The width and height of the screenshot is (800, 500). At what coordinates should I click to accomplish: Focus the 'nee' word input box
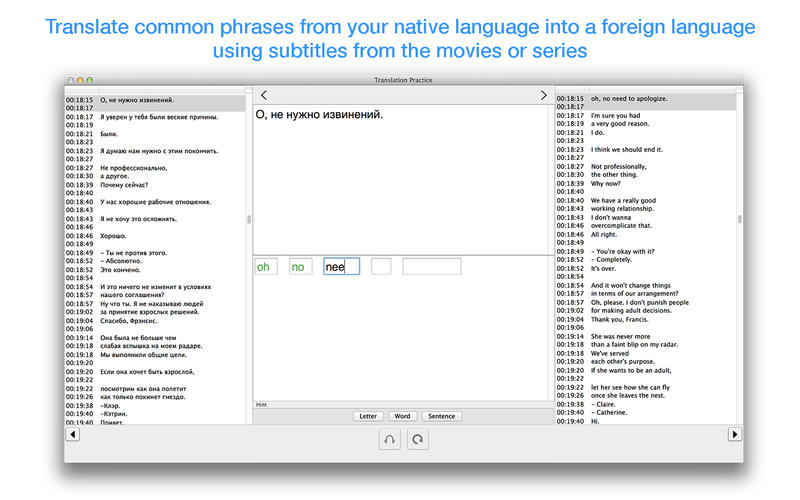(x=341, y=266)
